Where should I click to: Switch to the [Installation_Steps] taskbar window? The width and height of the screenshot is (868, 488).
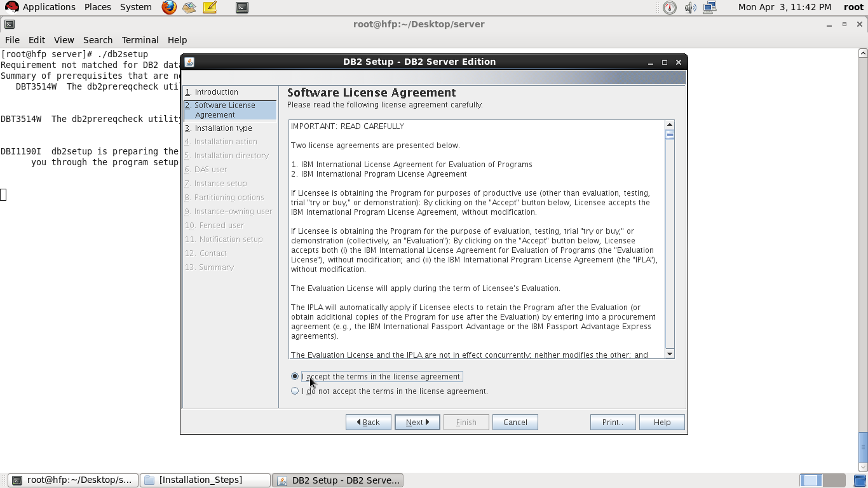pos(205,480)
